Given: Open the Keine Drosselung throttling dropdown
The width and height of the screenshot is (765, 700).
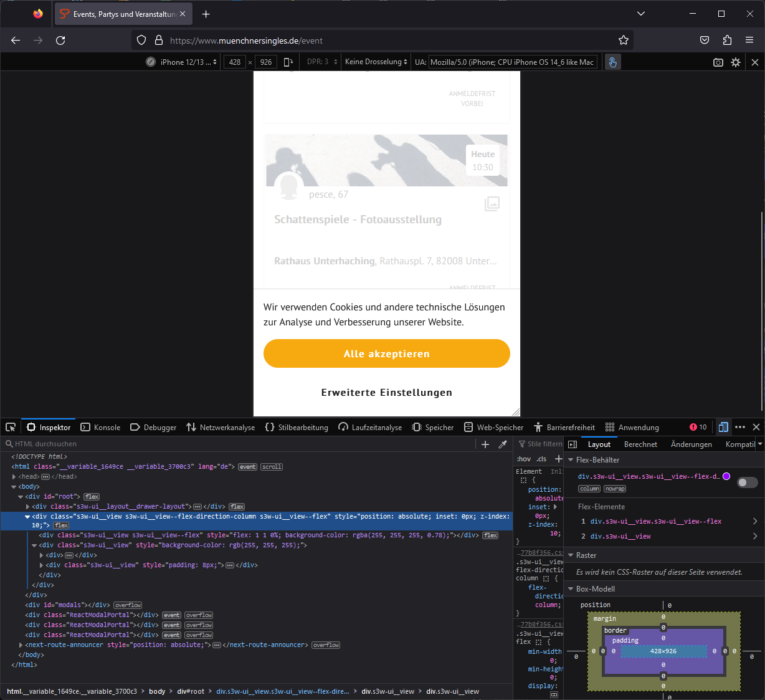Looking at the screenshot, I should tap(376, 62).
